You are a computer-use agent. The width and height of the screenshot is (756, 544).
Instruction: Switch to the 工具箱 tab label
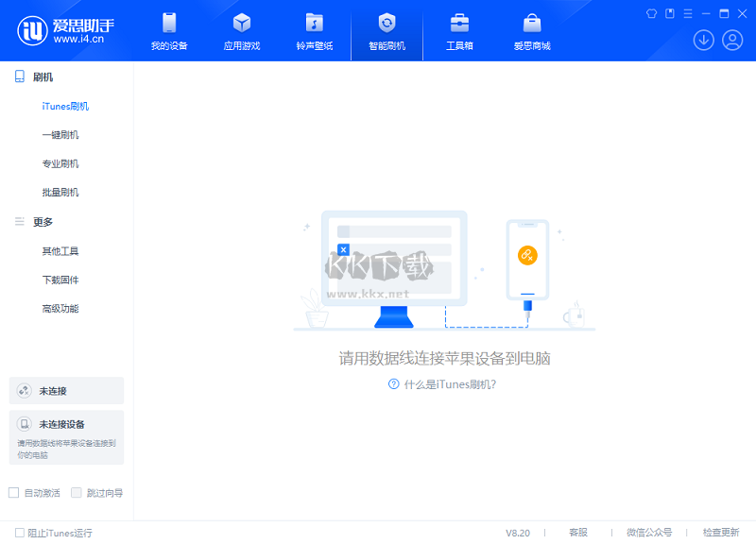pos(459,45)
